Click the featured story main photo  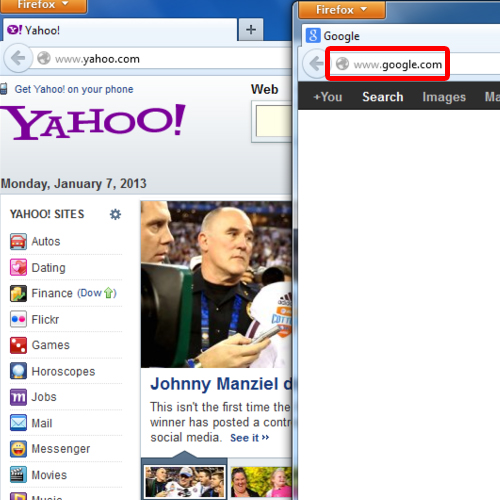tap(216, 284)
